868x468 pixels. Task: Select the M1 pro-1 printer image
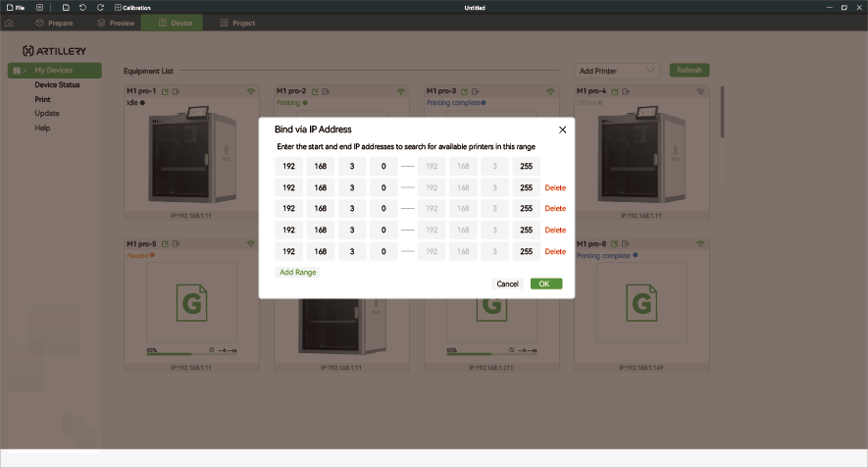pos(192,155)
